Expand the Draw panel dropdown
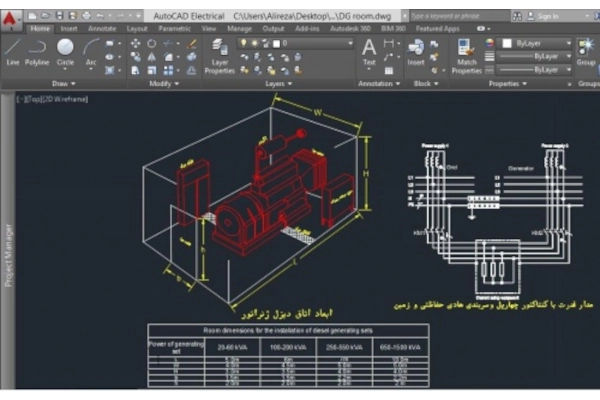The width and height of the screenshot is (600, 400). pyautogui.click(x=64, y=83)
